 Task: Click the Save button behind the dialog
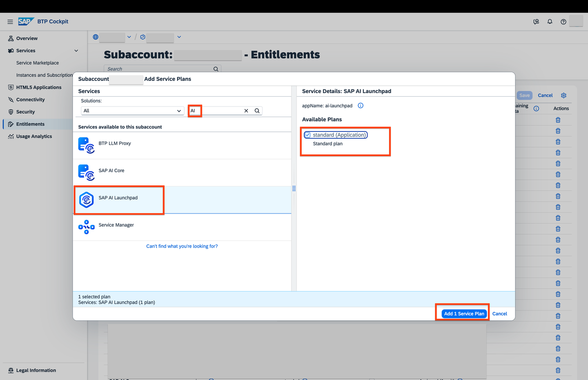pos(525,95)
